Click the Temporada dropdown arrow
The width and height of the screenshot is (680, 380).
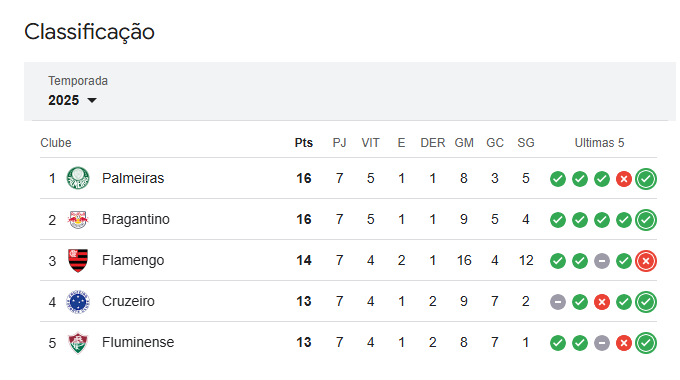(x=92, y=101)
